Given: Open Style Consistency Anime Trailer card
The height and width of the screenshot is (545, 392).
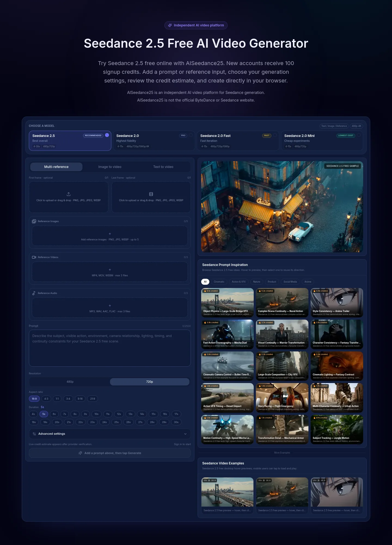Looking at the screenshot, I should [x=337, y=303].
